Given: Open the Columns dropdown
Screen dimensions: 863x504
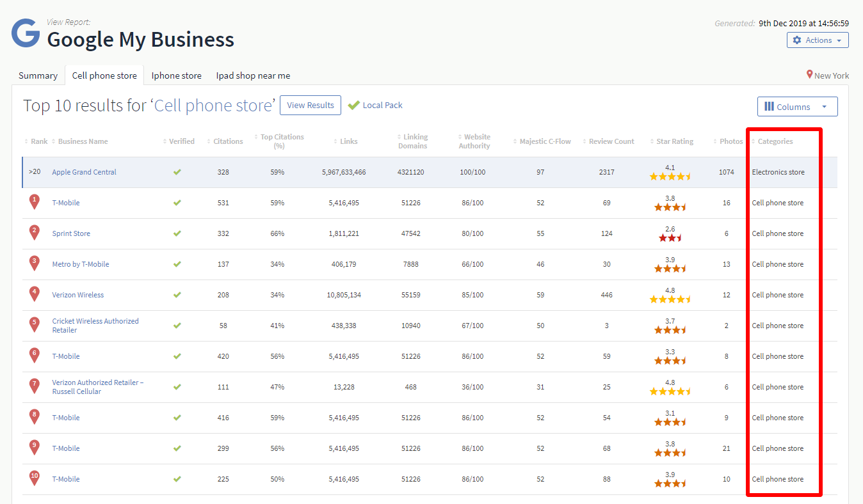Looking at the screenshot, I should pos(797,107).
